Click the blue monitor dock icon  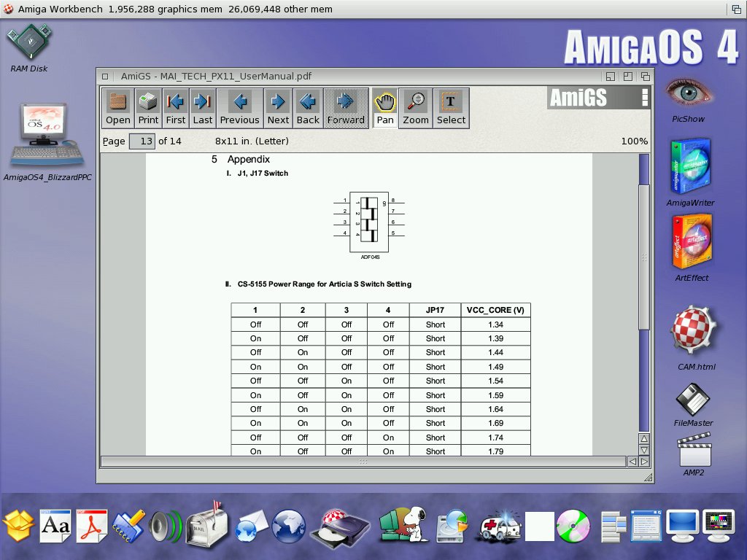tap(683, 526)
